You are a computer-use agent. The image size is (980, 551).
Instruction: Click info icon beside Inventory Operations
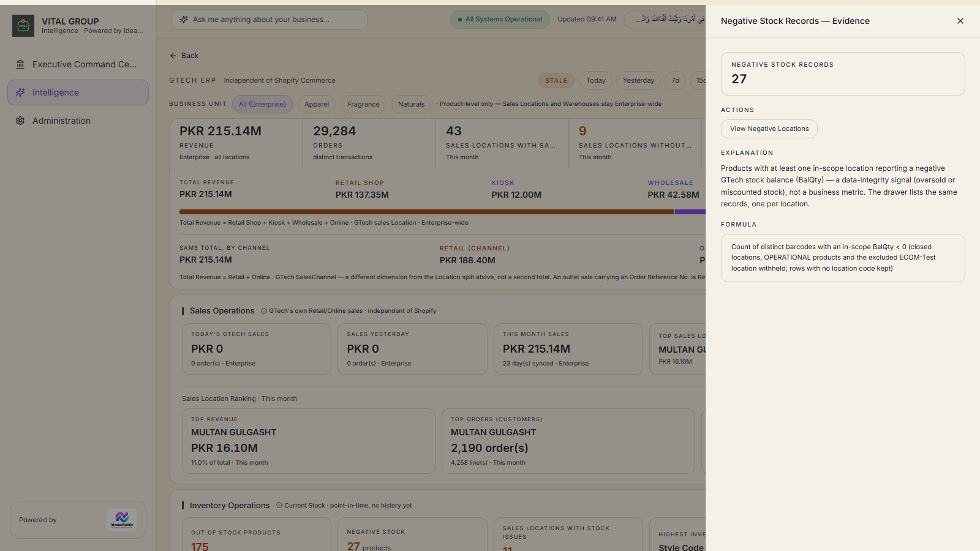pos(279,506)
